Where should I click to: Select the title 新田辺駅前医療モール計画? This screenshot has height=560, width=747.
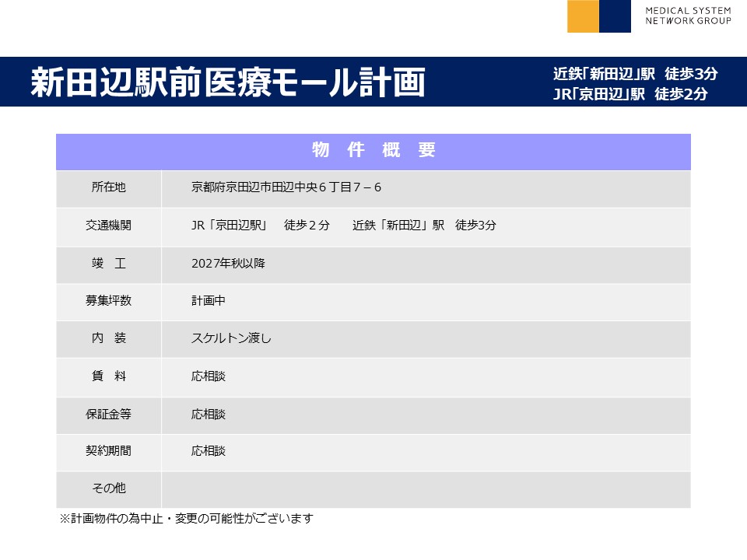228,82
